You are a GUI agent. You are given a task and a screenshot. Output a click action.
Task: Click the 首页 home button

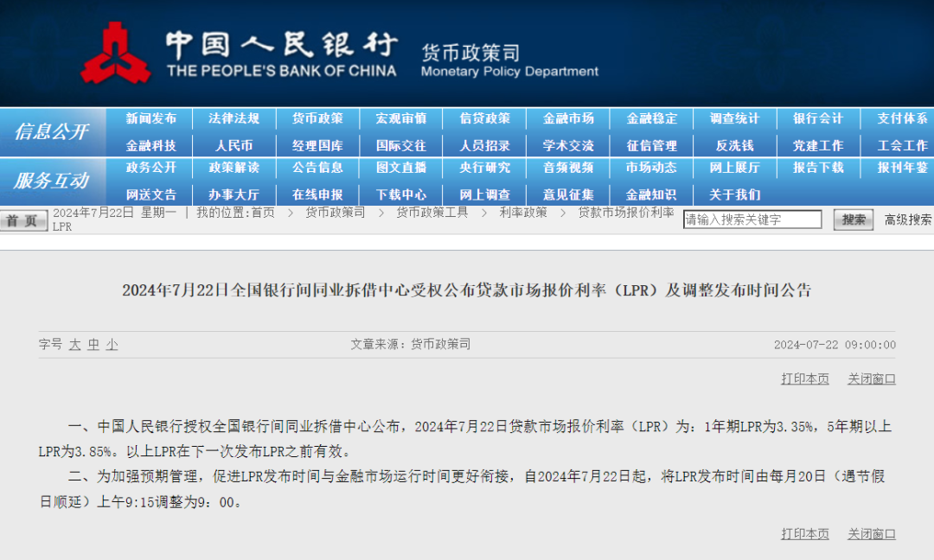(x=23, y=220)
